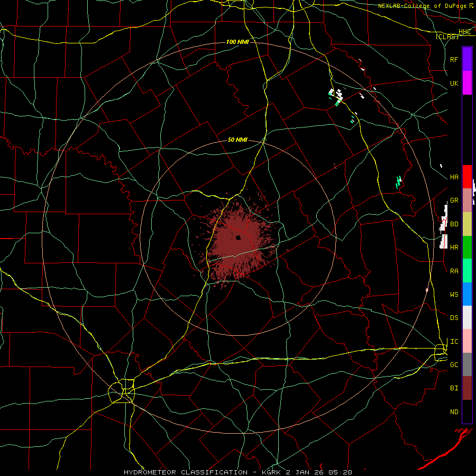Choose the WS blue legend swatch
The height and width of the screenshot is (476, 476).
click(467, 294)
